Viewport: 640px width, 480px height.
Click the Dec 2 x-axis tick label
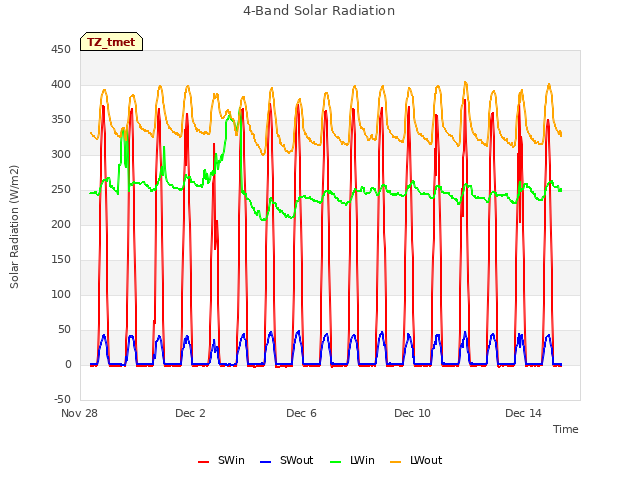[x=190, y=413]
